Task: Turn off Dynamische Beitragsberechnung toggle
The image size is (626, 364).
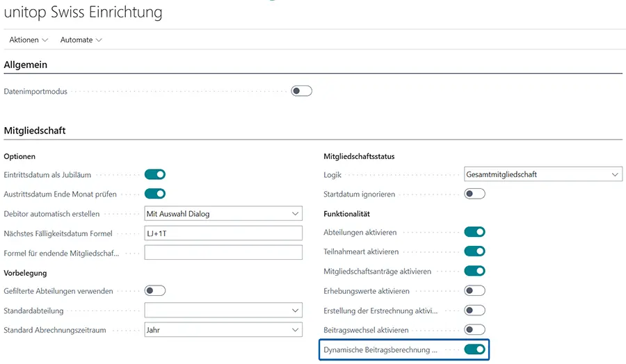Action: click(x=474, y=349)
